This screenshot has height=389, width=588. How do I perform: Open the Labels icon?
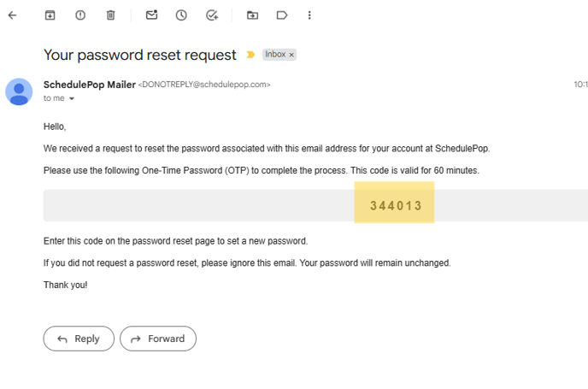click(282, 15)
